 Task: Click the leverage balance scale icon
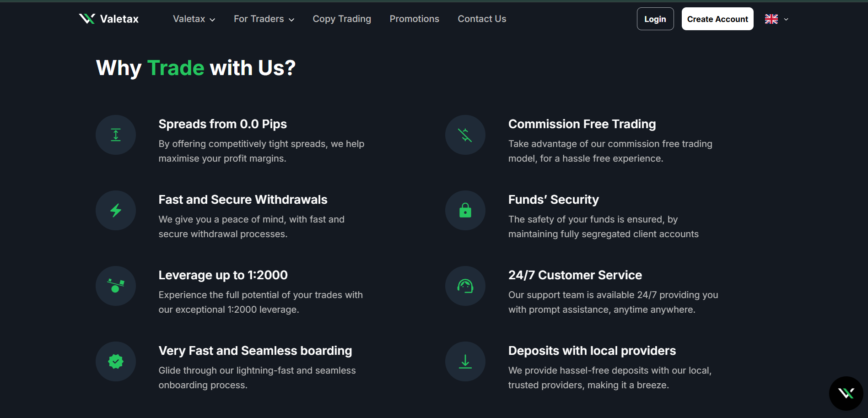pos(116,286)
